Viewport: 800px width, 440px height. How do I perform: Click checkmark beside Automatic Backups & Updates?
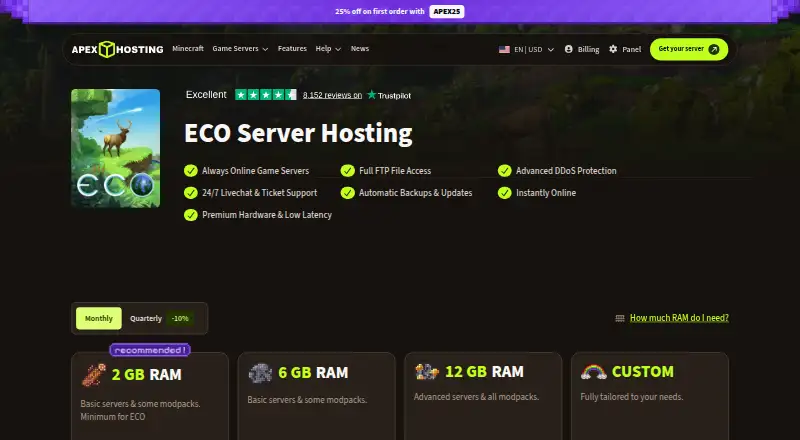pos(347,192)
